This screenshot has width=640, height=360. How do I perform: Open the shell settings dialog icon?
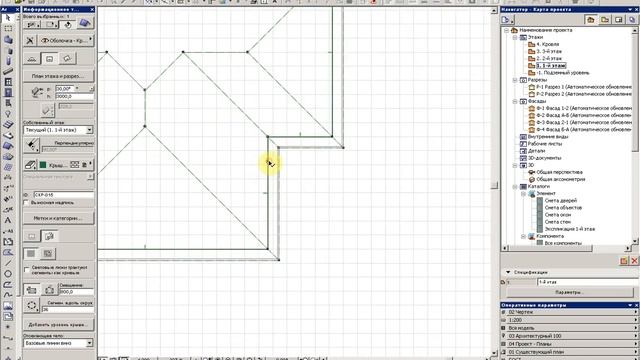pyautogui.click(x=85, y=23)
